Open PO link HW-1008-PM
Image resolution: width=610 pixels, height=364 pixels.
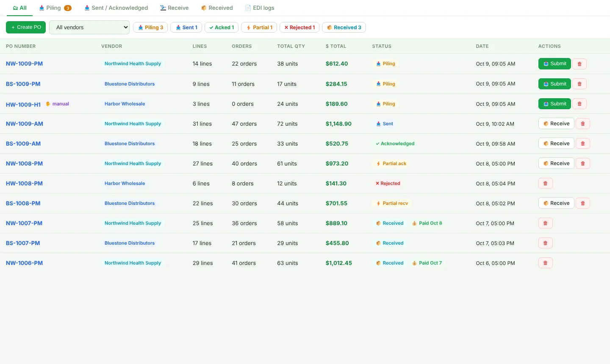click(25, 183)
